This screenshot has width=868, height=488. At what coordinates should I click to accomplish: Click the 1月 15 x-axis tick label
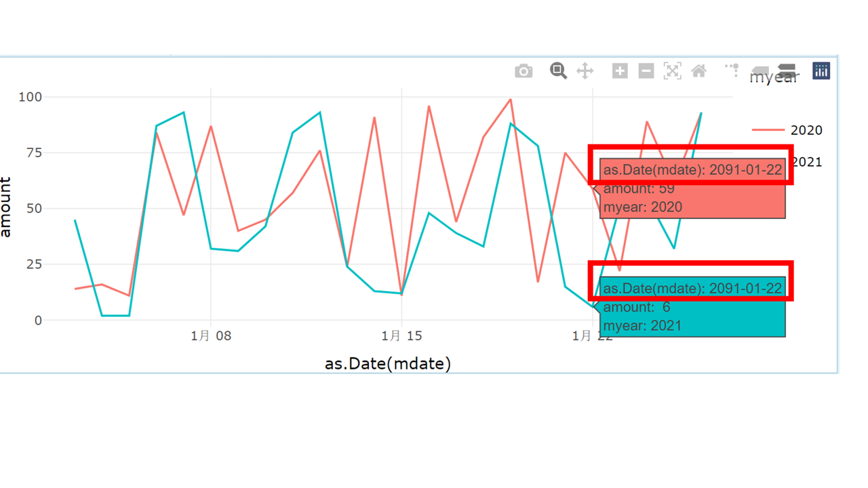coord(401,335)
